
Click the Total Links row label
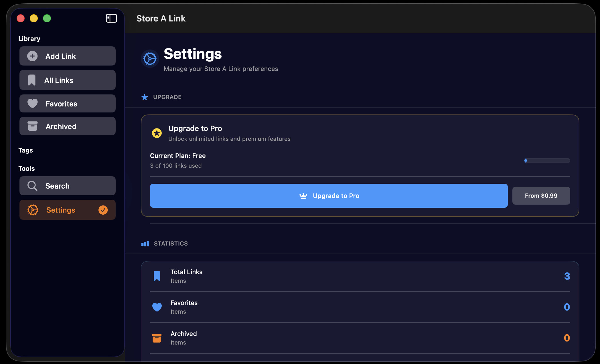(186, 272)
